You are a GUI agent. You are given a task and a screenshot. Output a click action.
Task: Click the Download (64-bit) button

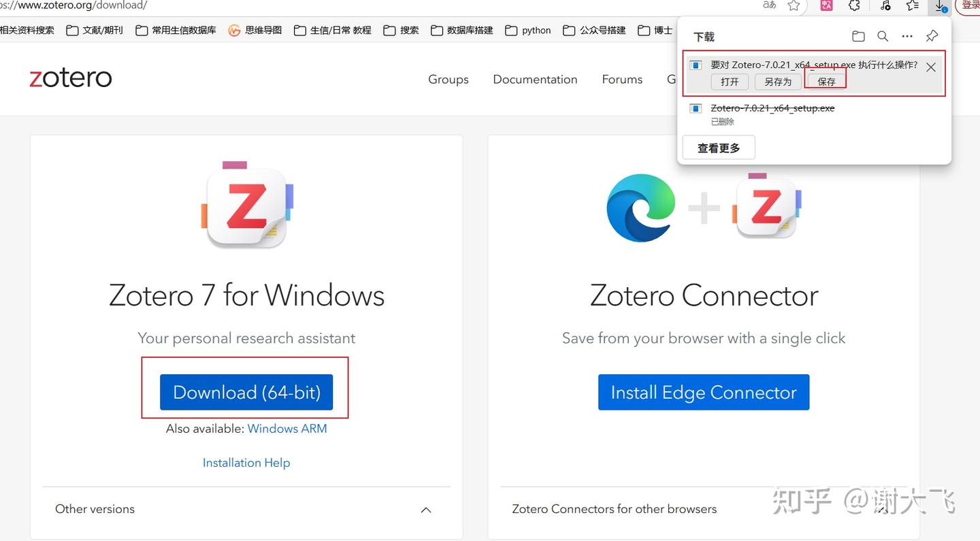pos(246,392)
